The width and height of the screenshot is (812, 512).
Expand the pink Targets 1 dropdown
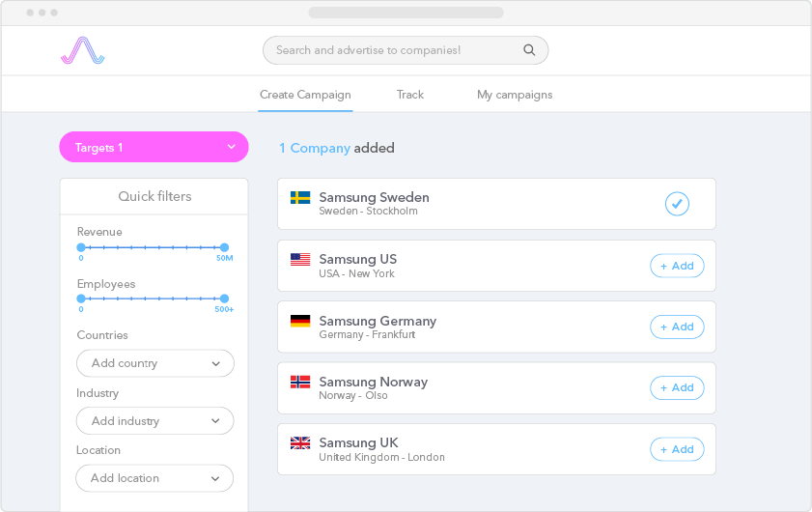154,147
